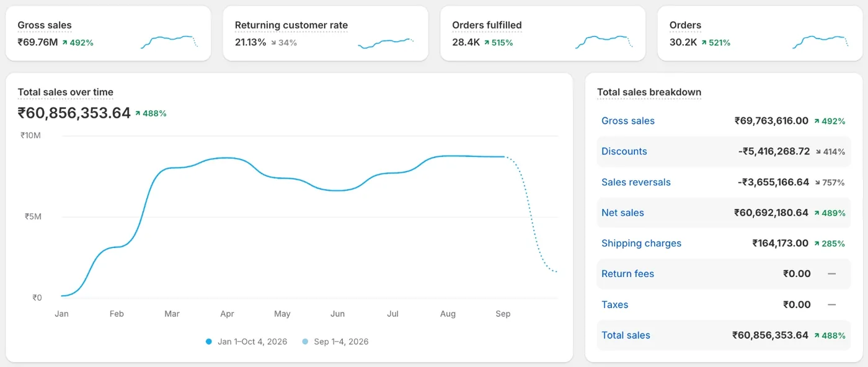Click the Gross sales sparkline chart
This screenshot has width=868, height=367.
click(169, 42)
